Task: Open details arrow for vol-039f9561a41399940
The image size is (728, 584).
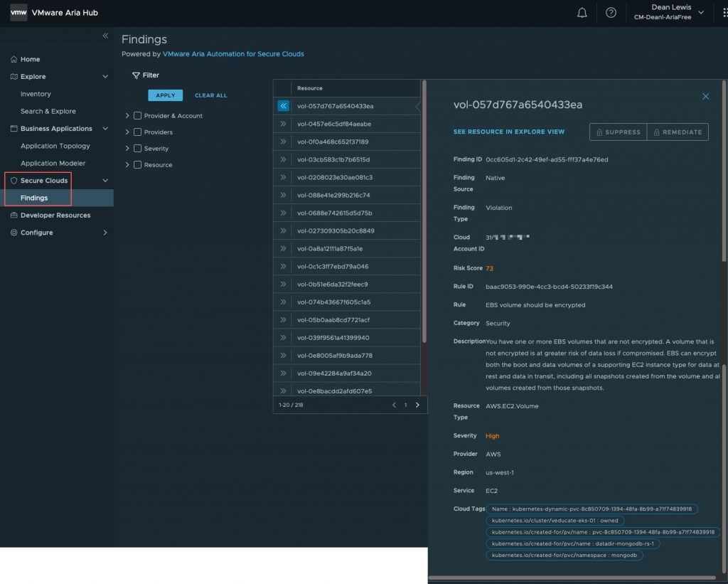Action: (x=283, y=337)
